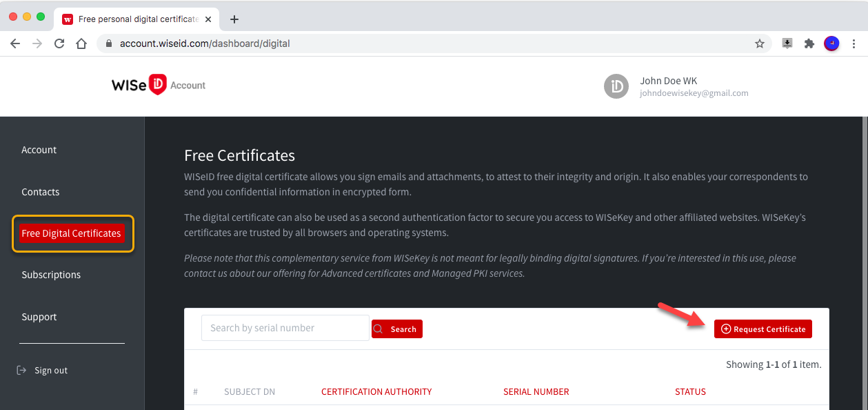View site security via the padlock icon
The width and height of the screenshot is (868, 410).
coord(108,43)
